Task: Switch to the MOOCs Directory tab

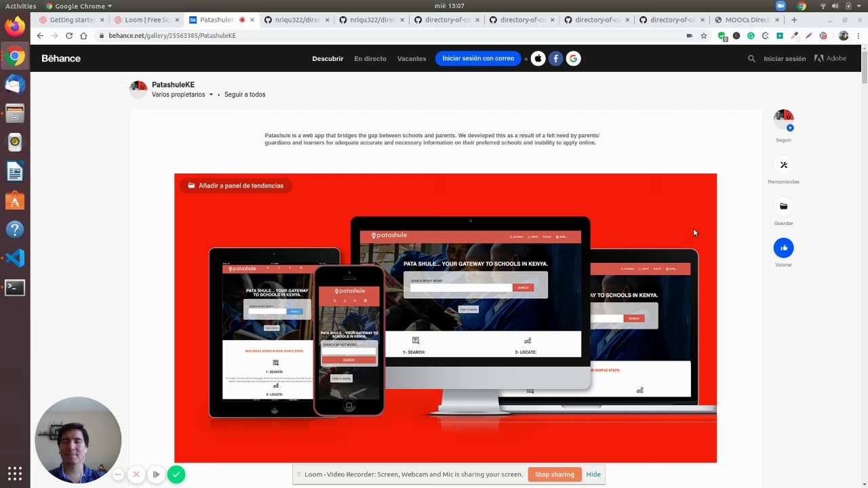Action: [x=746, y=20]
